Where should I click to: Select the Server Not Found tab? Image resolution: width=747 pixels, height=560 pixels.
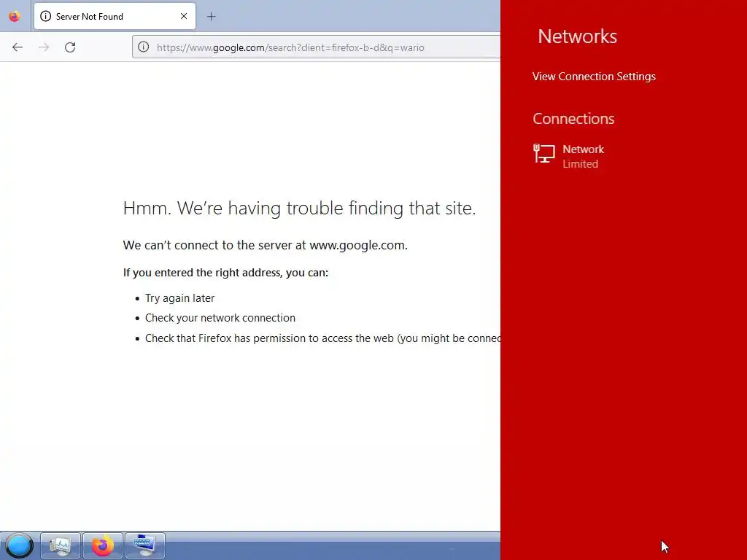tap(115, 16)
